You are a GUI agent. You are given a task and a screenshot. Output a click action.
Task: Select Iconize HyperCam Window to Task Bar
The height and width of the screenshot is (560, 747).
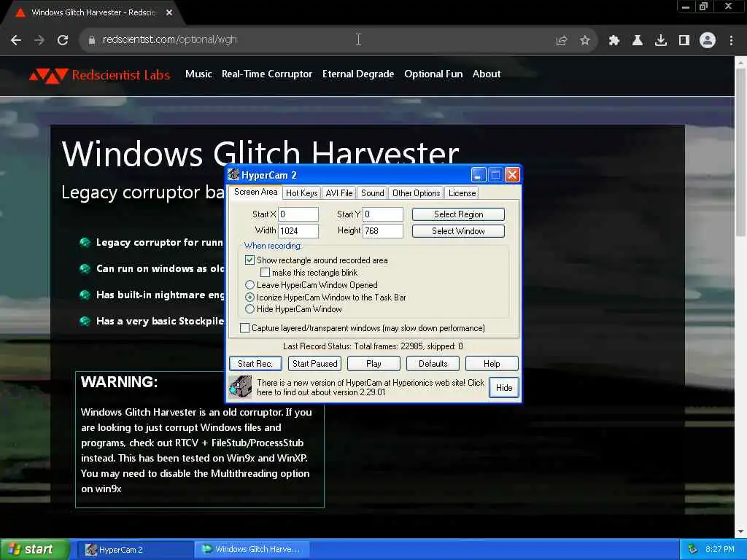[x=249, y=297]
